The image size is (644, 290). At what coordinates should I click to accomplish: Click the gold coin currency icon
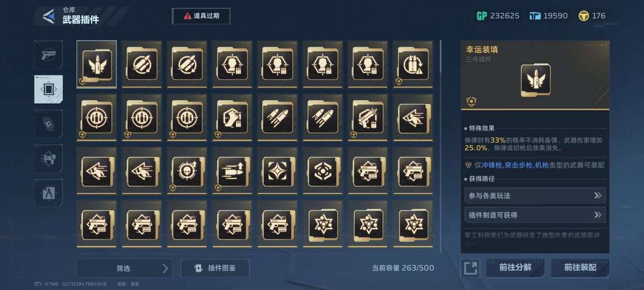pos(584,16)
